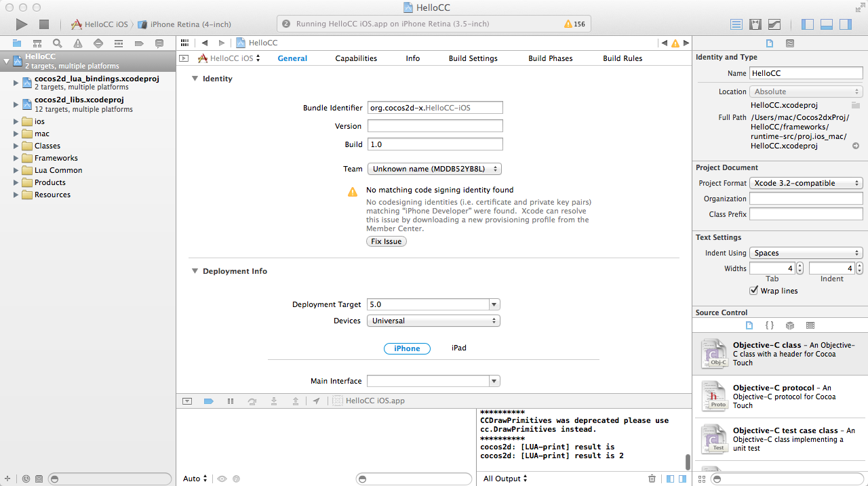
Task: Select the iPad segment button
Action: 459,348
